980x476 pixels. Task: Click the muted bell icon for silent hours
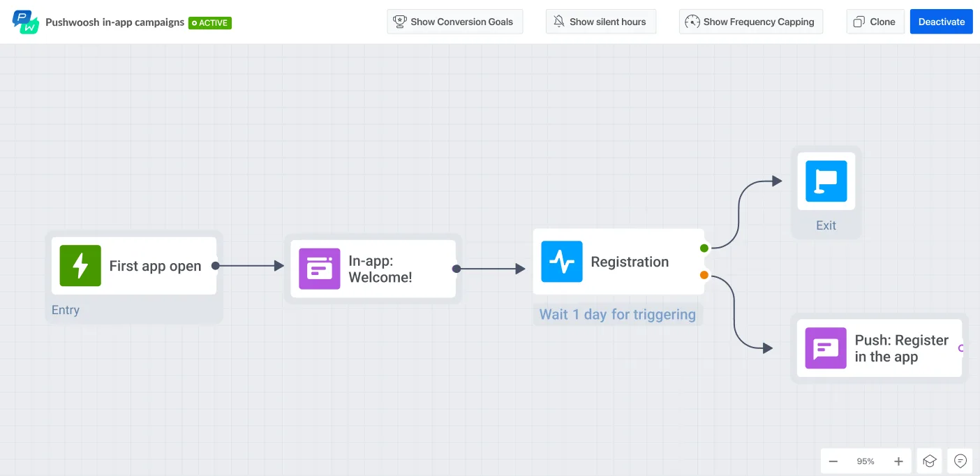pyautogui.click(x=558, y=22)
